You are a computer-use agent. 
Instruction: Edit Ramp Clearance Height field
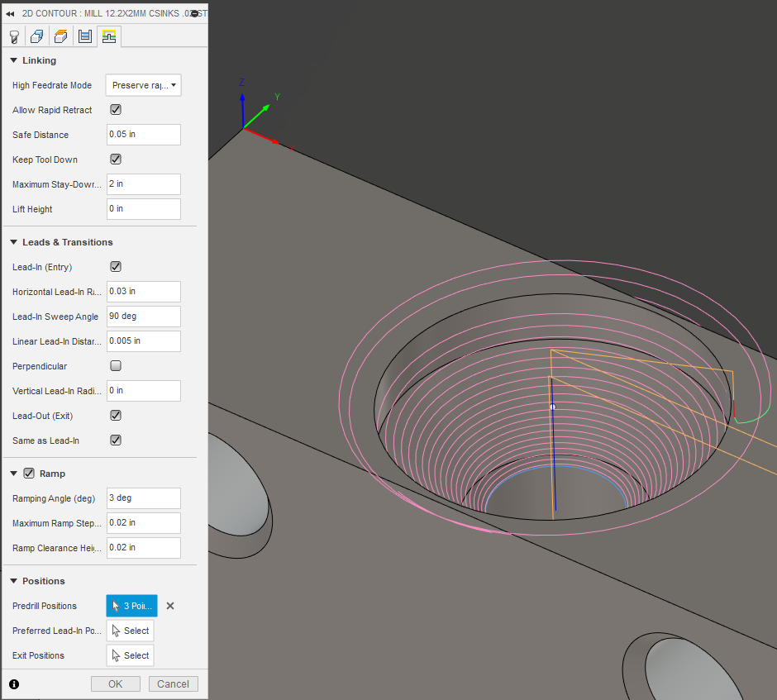pos(144,547)
